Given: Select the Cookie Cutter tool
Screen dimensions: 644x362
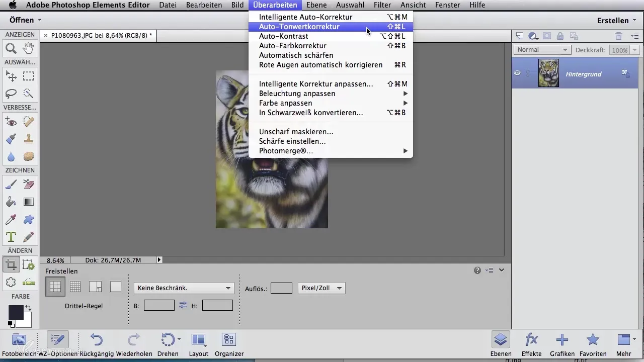Looking at the screenshot, I should (x=11, y=282).
